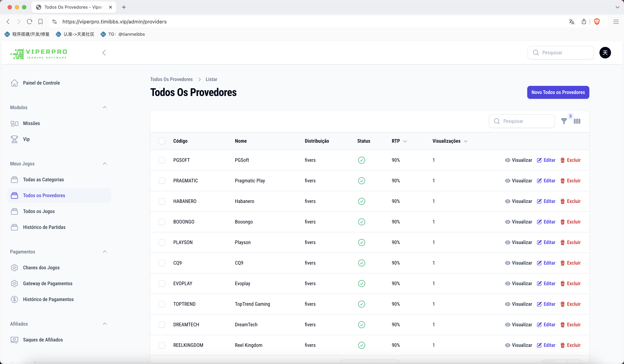Click the Gateway de Pagamentos gear icon
624x364 pixels.
(14, 284)
